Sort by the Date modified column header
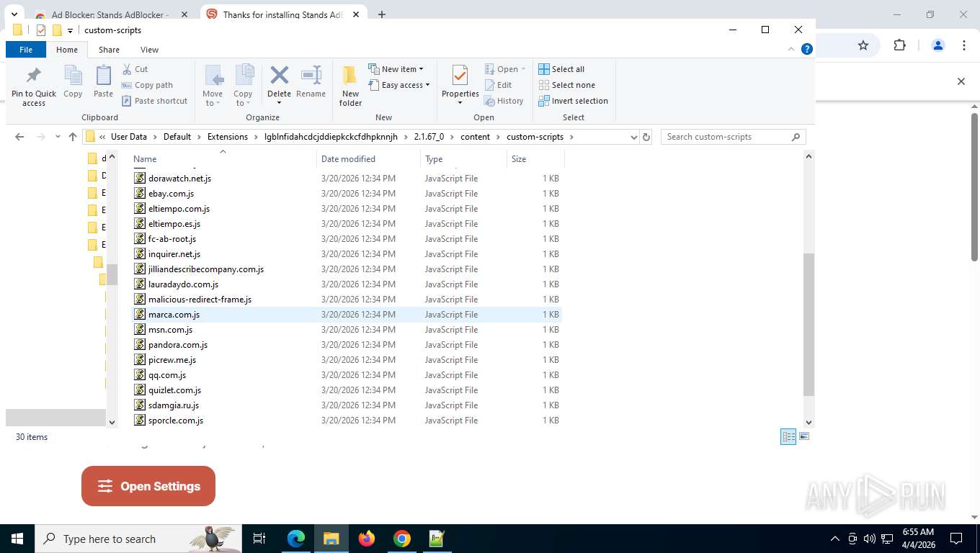This screenshot has width=980, height=553. 368,159
